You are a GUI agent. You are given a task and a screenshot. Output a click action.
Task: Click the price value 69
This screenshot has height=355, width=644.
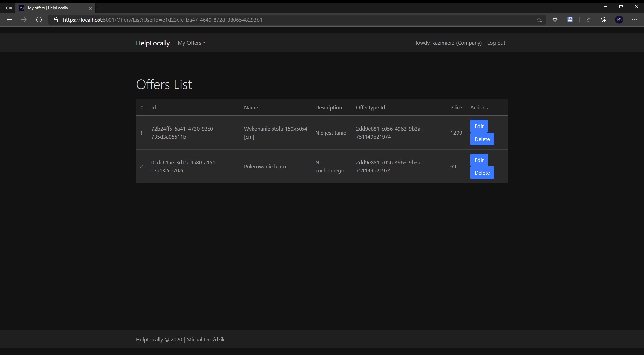pyautogui.click(x=453, y=166)
